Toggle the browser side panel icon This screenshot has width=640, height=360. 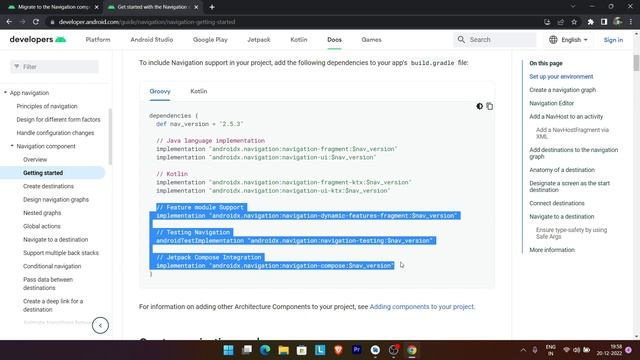[x=604, y=22]
